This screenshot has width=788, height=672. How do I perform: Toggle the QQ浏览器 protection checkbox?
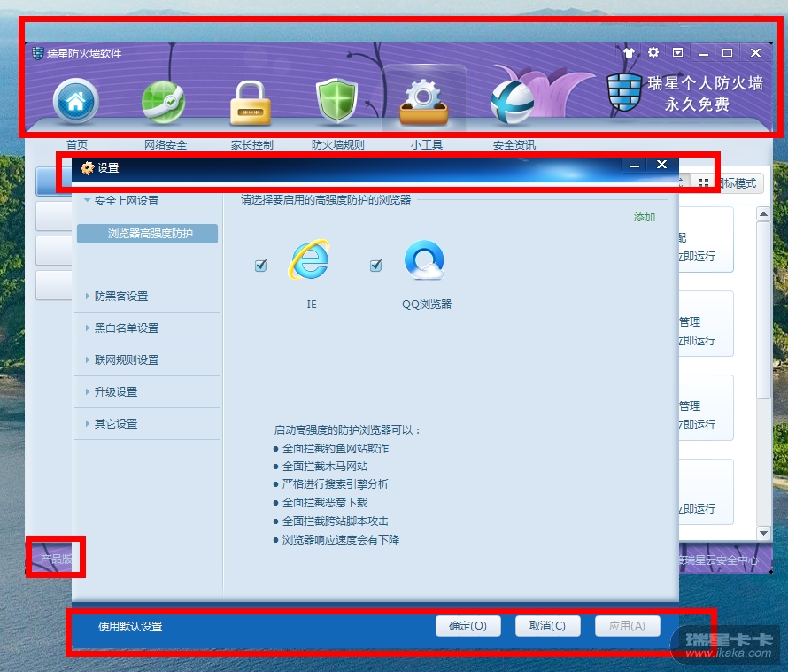pos(376,265)
